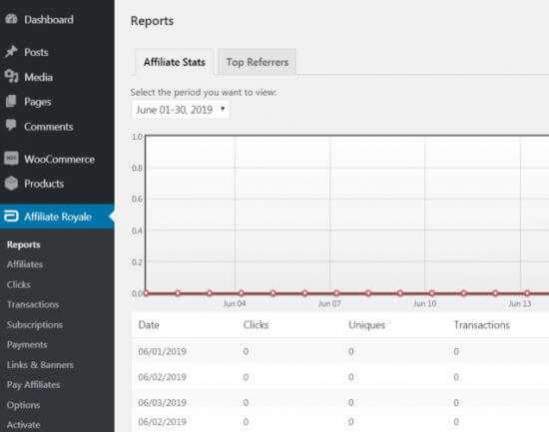
Task: Open the Affiliates submenu link
Action: [x=25, y=264]
